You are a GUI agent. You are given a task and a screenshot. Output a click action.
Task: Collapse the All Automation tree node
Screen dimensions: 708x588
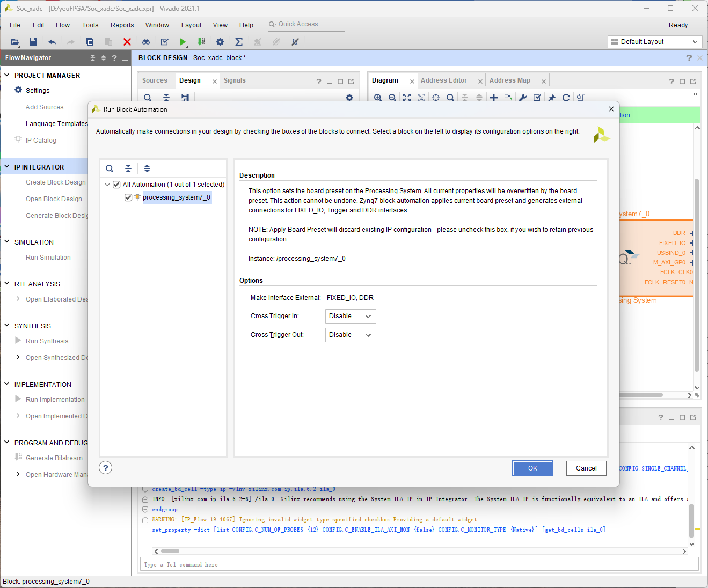107,185
